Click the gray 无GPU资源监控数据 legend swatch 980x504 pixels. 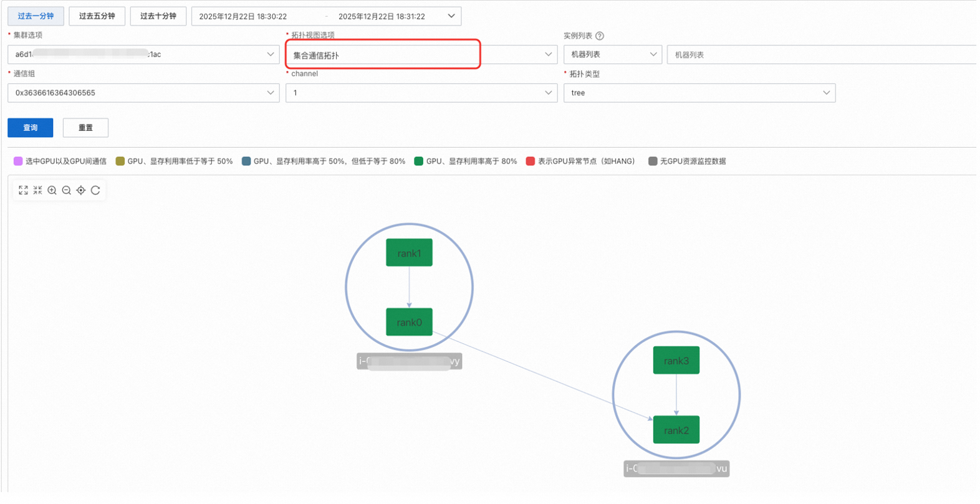(653, 161)
